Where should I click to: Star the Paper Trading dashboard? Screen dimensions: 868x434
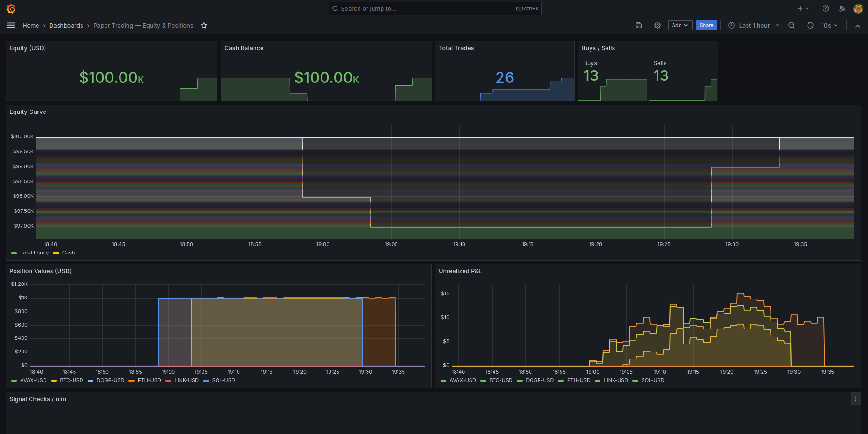pyautogui.click(x=204, y=25)
